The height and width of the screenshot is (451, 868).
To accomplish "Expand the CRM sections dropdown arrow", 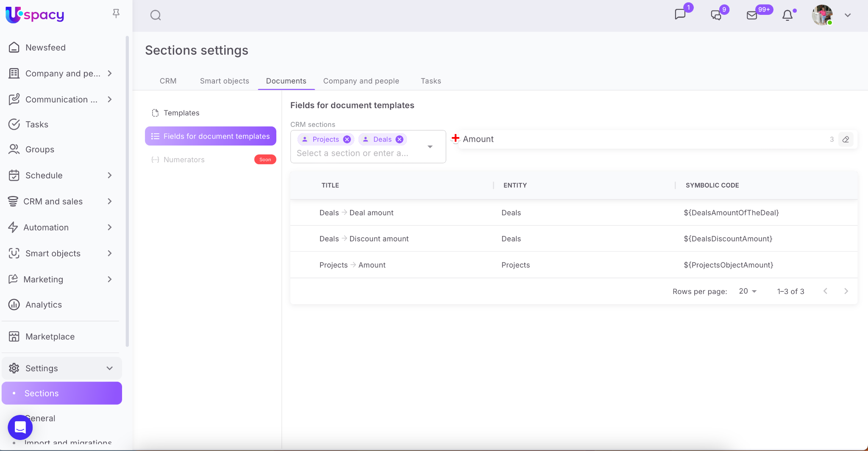I will point(430,147).
